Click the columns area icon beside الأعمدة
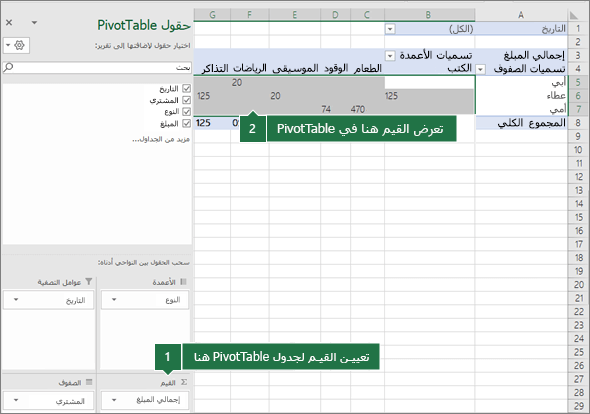This screenshot has height=414, width=590. click(x=184, y=282)
